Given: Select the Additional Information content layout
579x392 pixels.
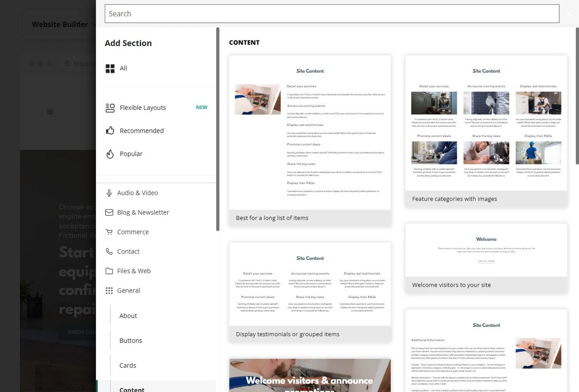Looking at the screenshot, I should tap(486, 351).
